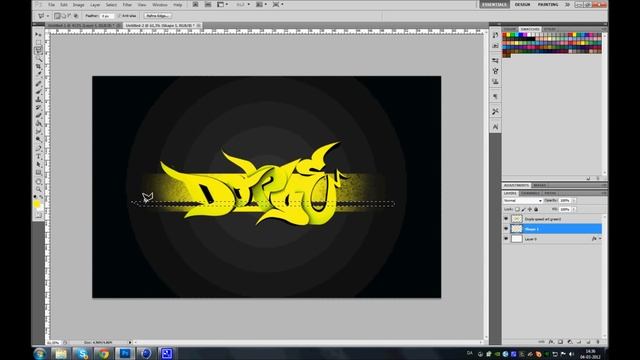Toggle lock transparent pixels
This screenshot has width=640, height=360.
click(517, 209)
